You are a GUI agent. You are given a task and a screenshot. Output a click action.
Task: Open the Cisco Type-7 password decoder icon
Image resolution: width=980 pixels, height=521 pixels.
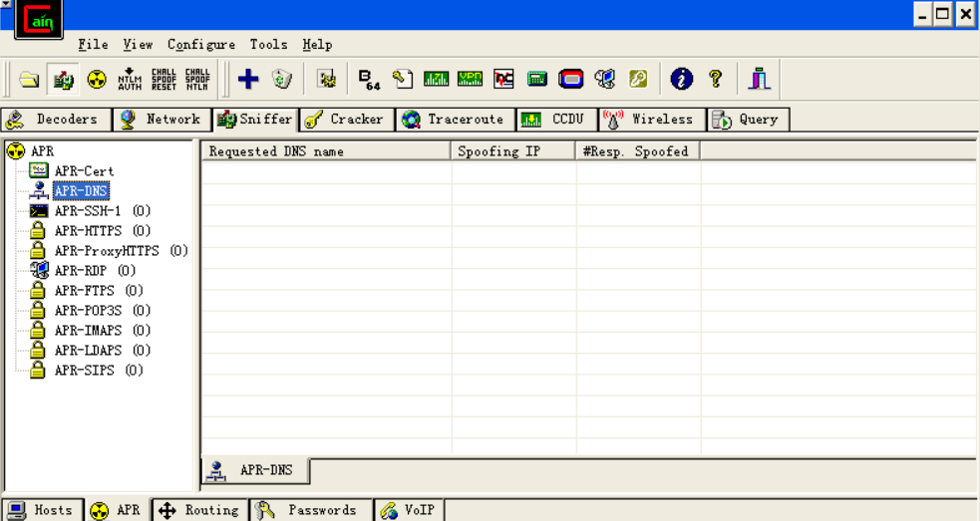[x=437, y=79]
